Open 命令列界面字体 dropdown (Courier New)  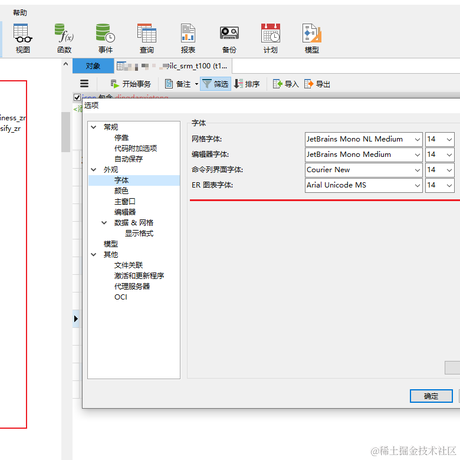click(364, 170)
